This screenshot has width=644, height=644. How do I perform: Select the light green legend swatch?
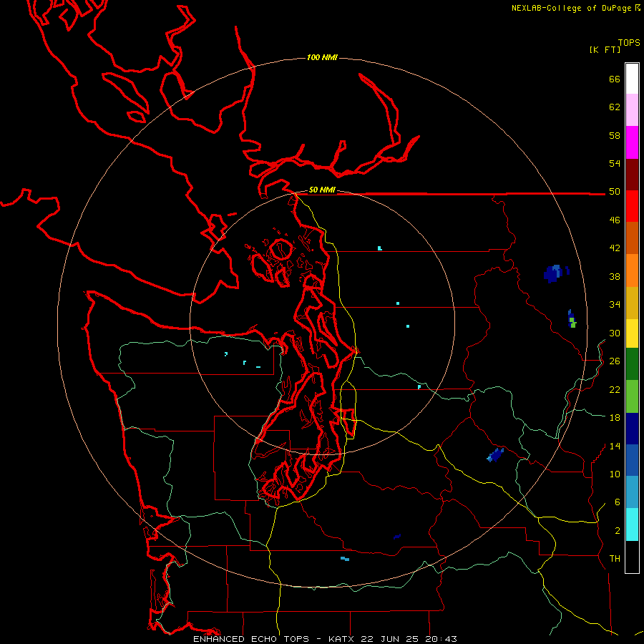pos(632,396)
